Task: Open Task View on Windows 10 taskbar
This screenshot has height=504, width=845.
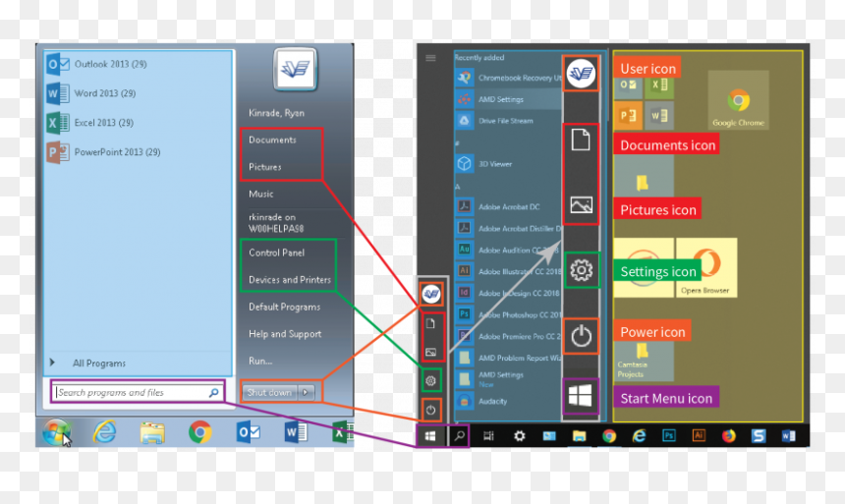Action: pyautogui.click(x=488, y=435)
